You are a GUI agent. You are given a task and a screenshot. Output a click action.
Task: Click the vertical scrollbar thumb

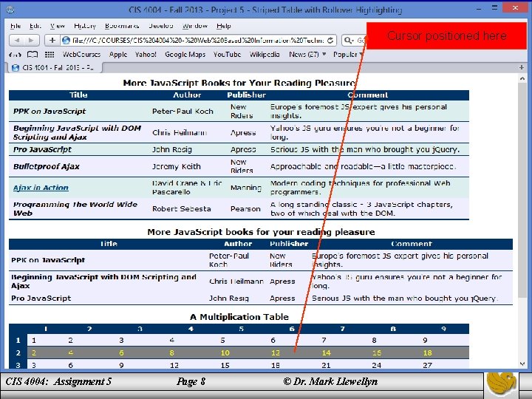522,189
